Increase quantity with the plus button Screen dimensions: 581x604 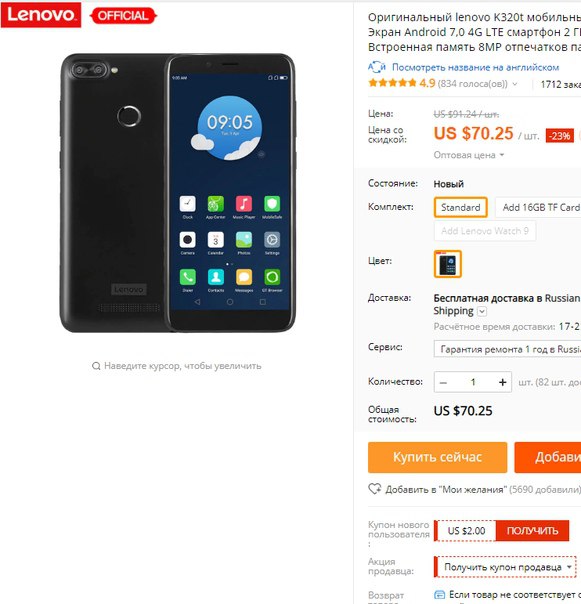[x=502, y=382]
